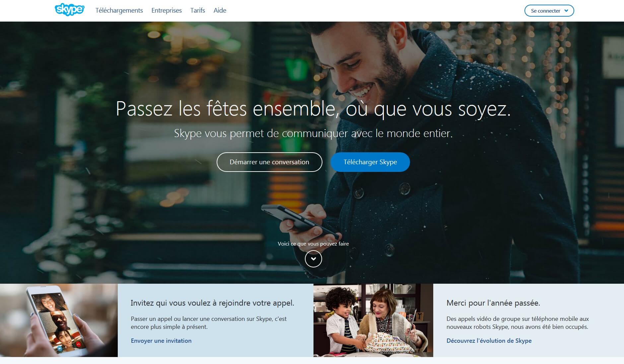
Task: Click the Skype logo in the header
Action: pyautogui.click(x=69, y=10)
